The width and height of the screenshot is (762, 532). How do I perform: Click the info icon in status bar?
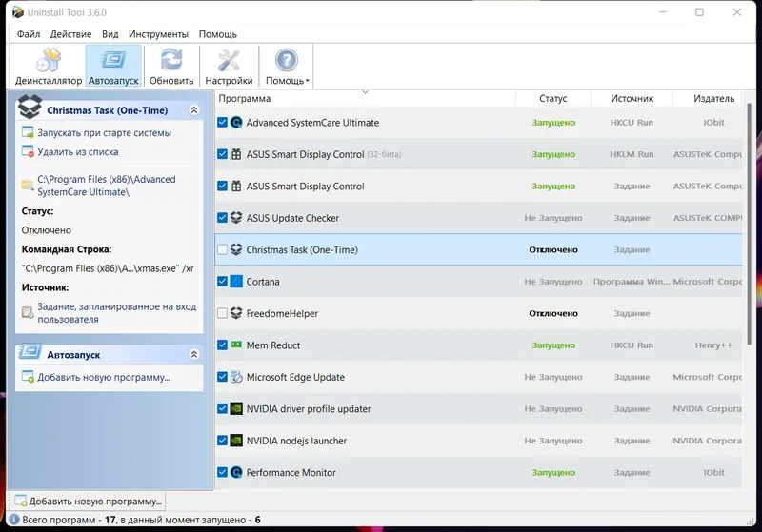(x=14, y=520)
